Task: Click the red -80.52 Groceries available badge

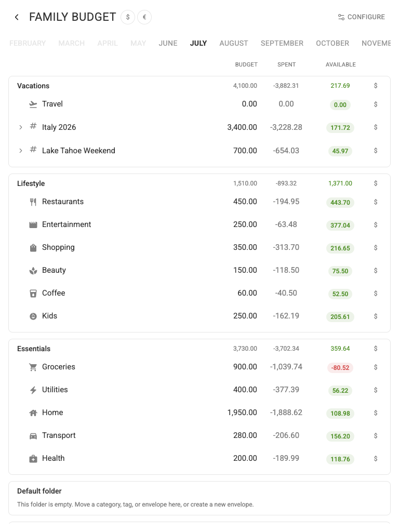Action: pyautogui.click(x=340, y=368)
